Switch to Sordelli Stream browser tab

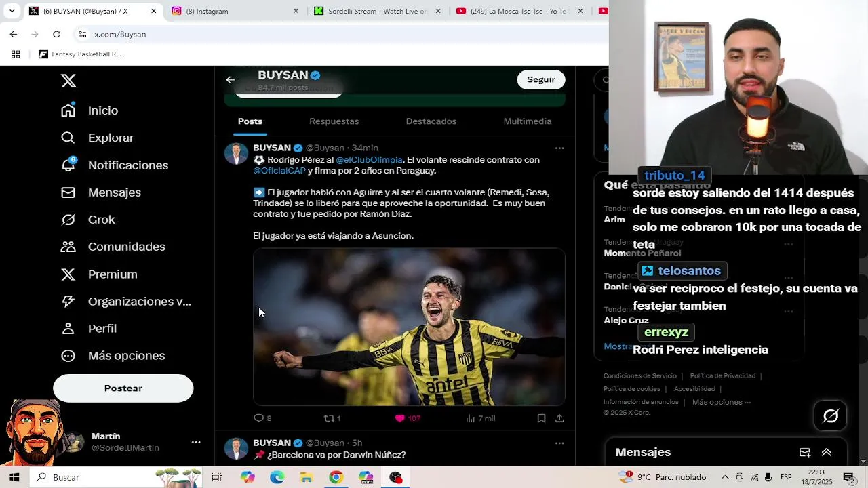tap(377, 11)
